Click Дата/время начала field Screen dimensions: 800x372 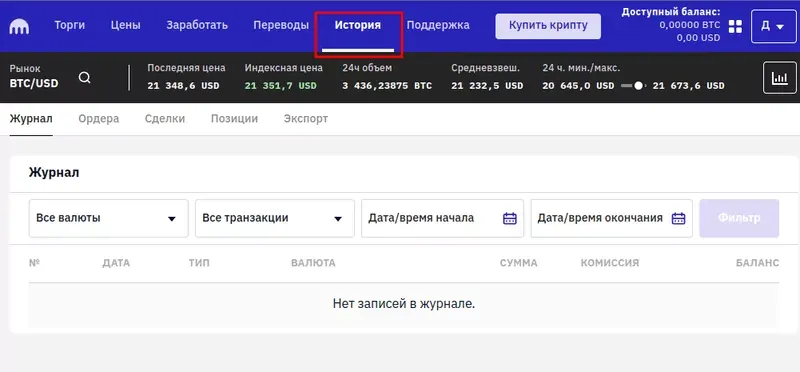[442, 218]
